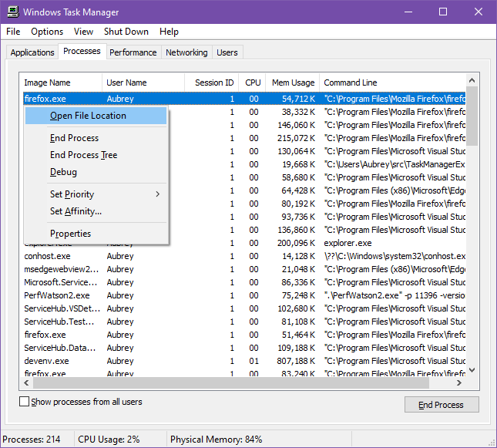Sort by Mem Usage column

(293, 83)
